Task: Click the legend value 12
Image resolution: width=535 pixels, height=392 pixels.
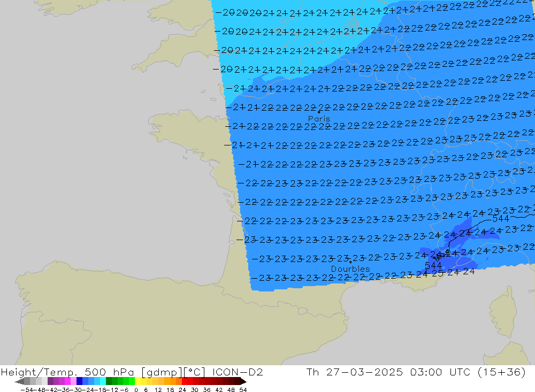Action: [158, 390]
